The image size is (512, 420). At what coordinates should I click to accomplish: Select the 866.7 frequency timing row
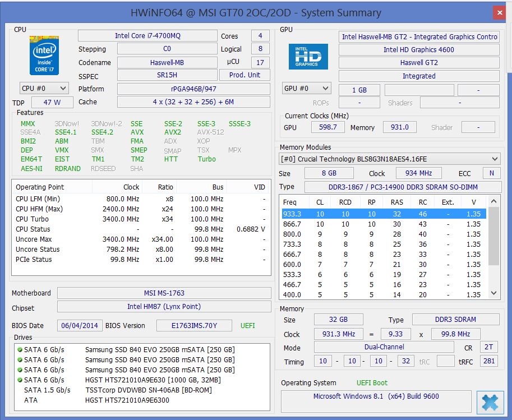click(x=384, y=224)
